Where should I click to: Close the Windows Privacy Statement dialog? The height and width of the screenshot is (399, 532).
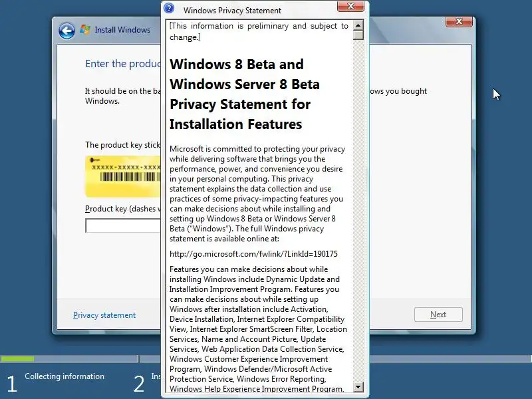[x=350, y=6]
